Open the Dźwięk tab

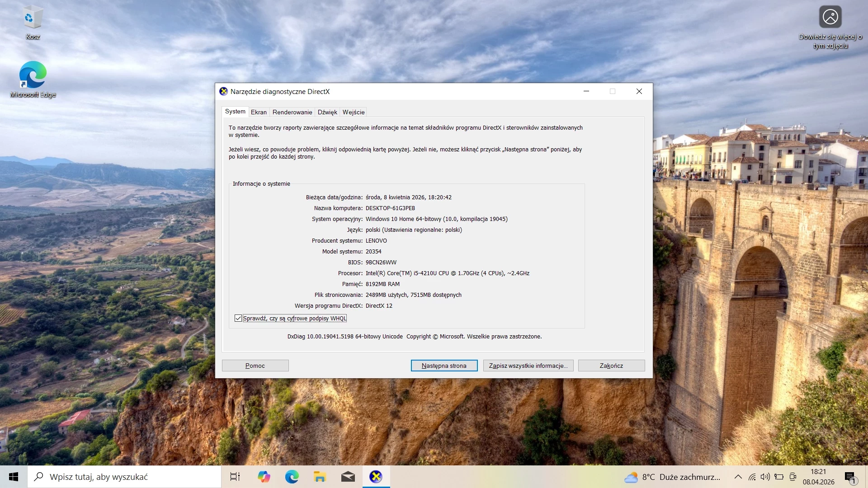(x=327, y=112)
